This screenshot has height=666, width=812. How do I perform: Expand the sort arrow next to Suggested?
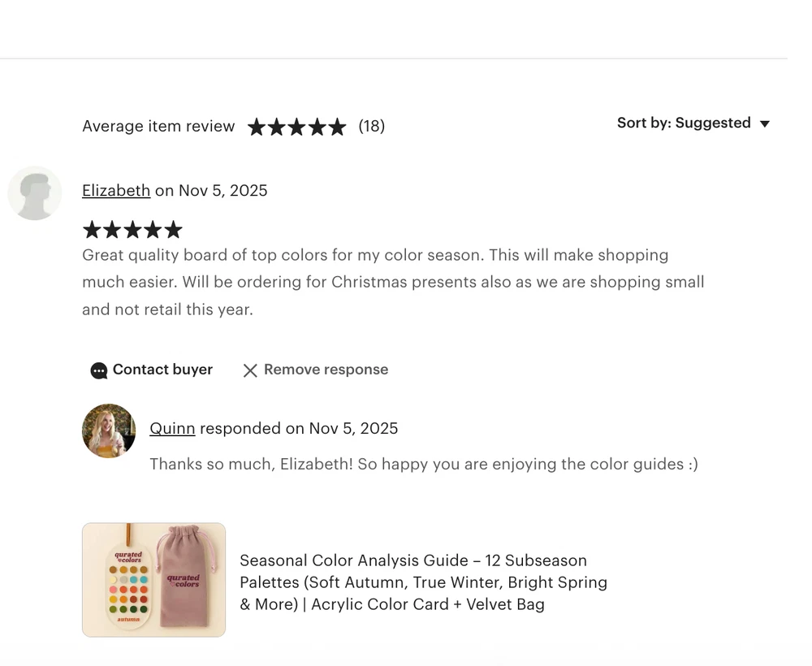coord(764,123)
